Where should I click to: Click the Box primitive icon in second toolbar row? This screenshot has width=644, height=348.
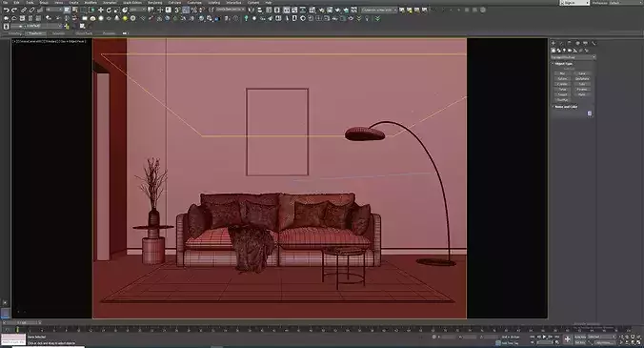[85, 18]
